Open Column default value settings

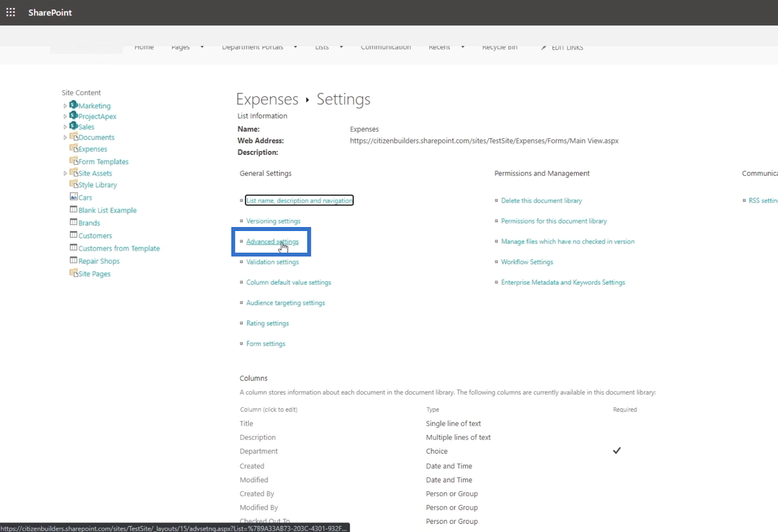click(x=288, y=282)
